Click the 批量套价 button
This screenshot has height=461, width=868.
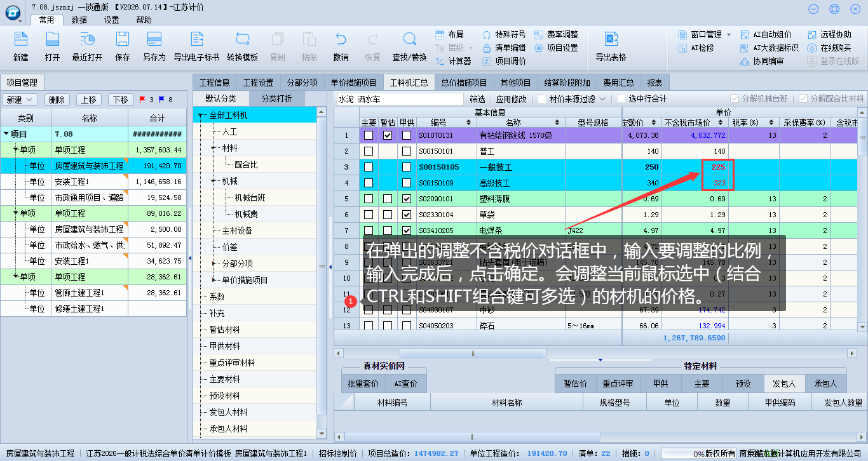point(363,384)
